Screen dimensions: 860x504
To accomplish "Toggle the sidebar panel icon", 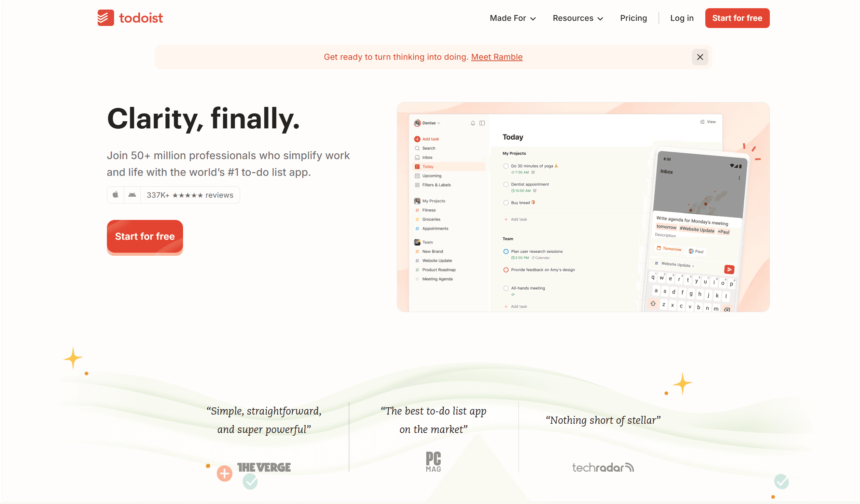I will pyautogui.click(x=482, y=123).
